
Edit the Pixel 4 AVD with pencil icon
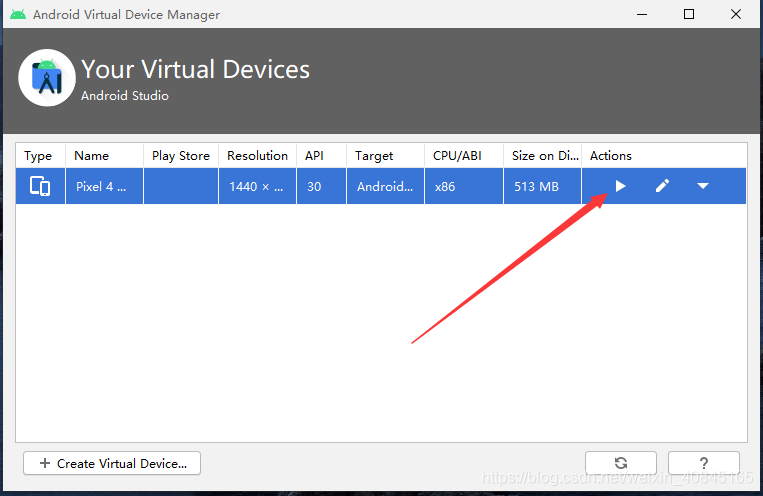pos(662,186)
